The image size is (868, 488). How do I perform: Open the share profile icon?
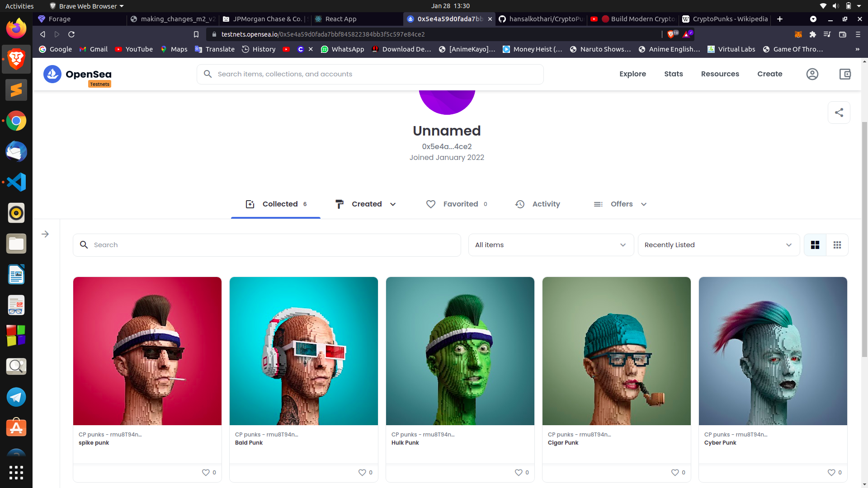(839, 113)
